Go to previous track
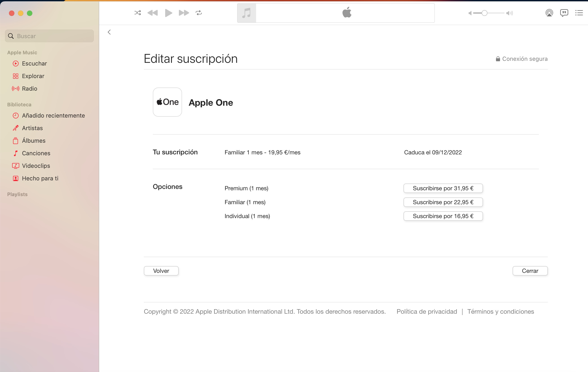The width and height of the screenshot is (588, 372). 153,13
